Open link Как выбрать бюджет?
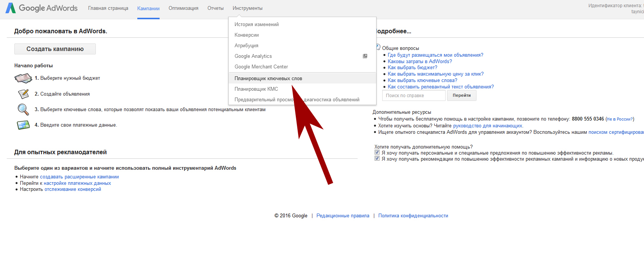 pyautogui.click(x=412, y=68)
